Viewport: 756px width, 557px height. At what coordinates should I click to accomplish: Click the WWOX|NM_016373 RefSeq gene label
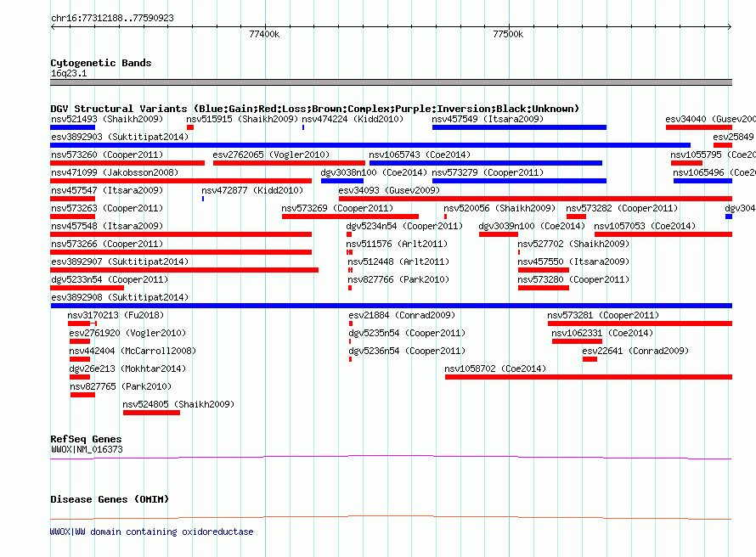click(87, 449)
